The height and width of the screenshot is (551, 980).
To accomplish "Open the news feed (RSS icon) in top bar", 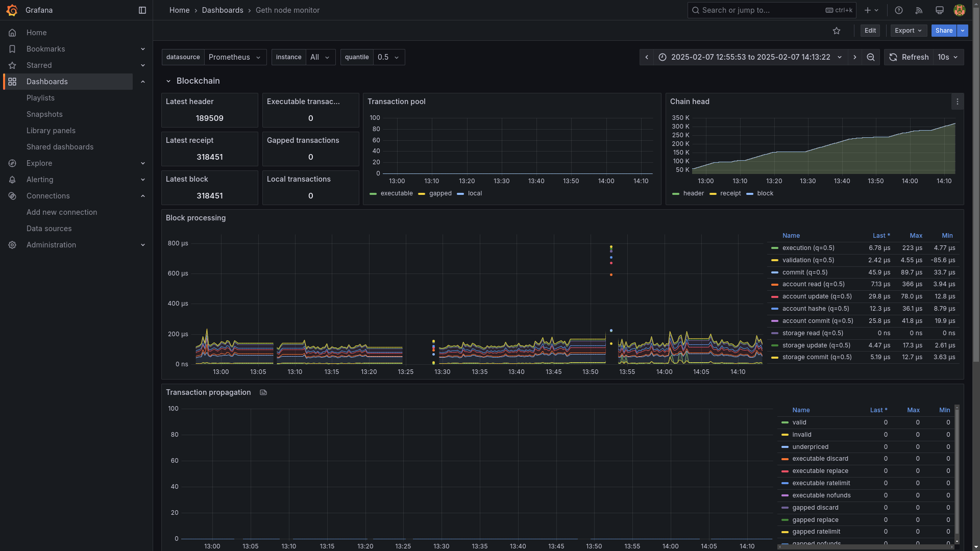I will click(x=919, y=10).
